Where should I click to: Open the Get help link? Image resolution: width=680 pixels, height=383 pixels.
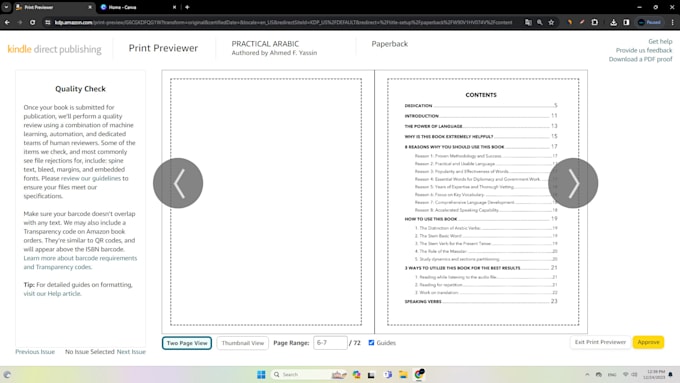(660, 42)
